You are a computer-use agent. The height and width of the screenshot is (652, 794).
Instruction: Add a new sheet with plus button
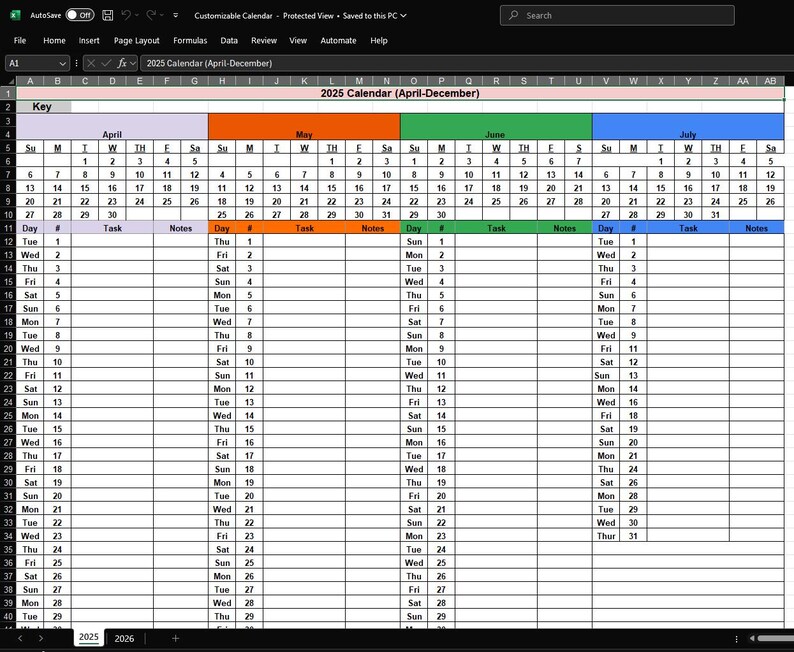(x=175, y=638)
